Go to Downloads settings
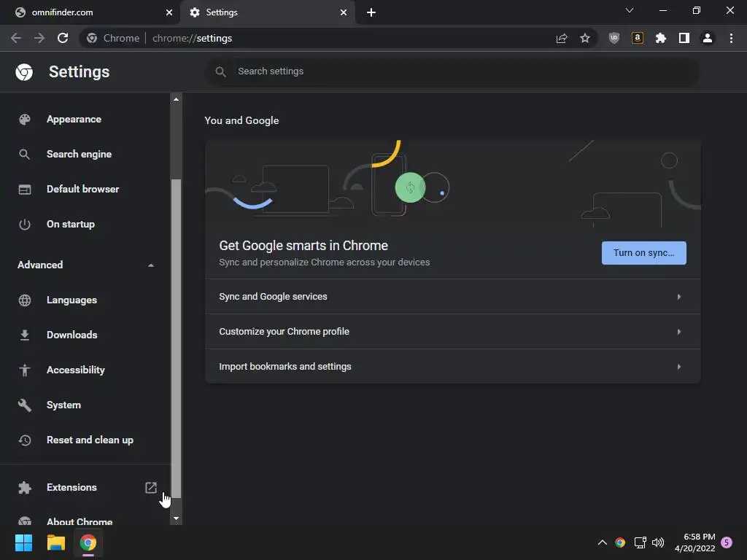The width and height of the screenshot is (747, 560). [x=72, y=335]
